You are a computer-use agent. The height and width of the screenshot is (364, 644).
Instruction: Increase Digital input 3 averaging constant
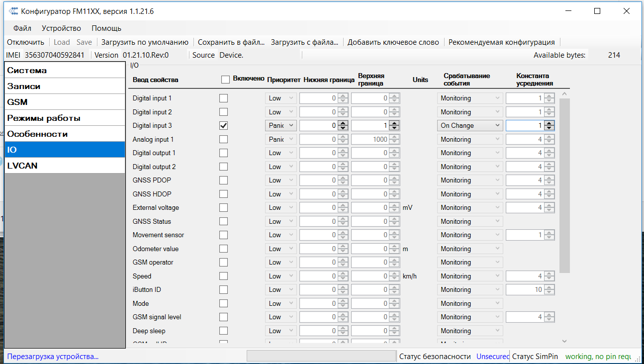coord(549,123)
